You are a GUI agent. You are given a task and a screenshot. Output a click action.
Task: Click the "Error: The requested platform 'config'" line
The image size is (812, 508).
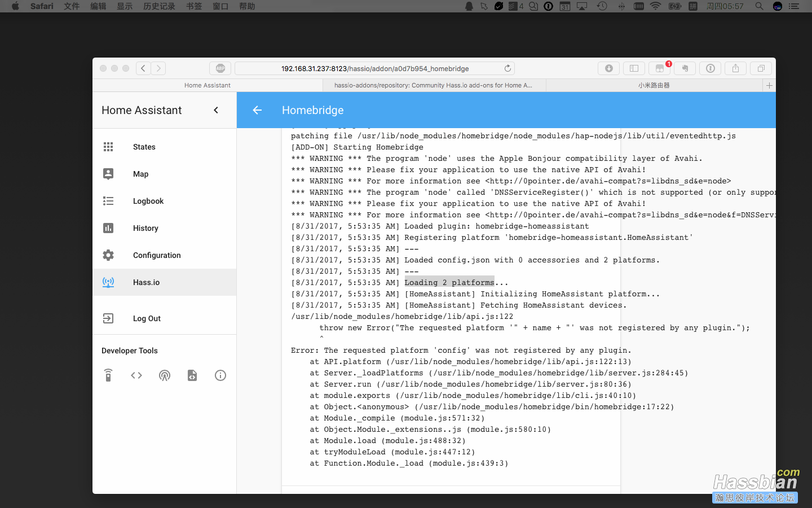pos(461,350)
